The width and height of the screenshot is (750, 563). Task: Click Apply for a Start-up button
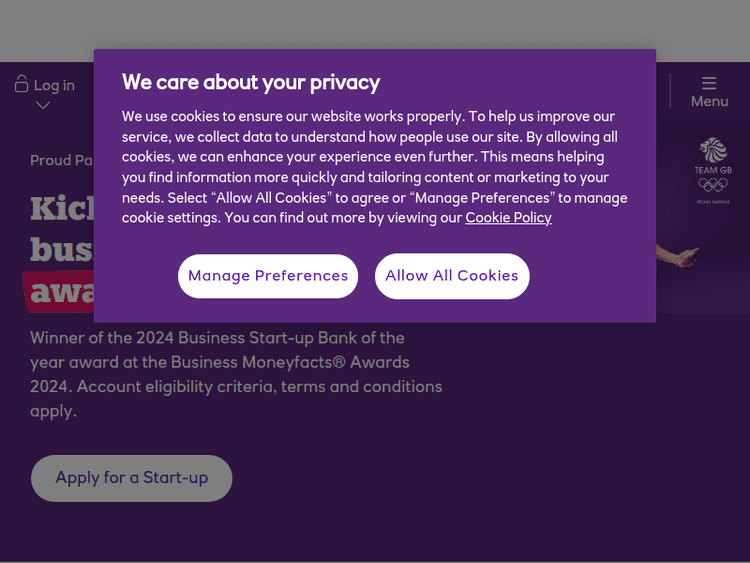tap(132, 478)
